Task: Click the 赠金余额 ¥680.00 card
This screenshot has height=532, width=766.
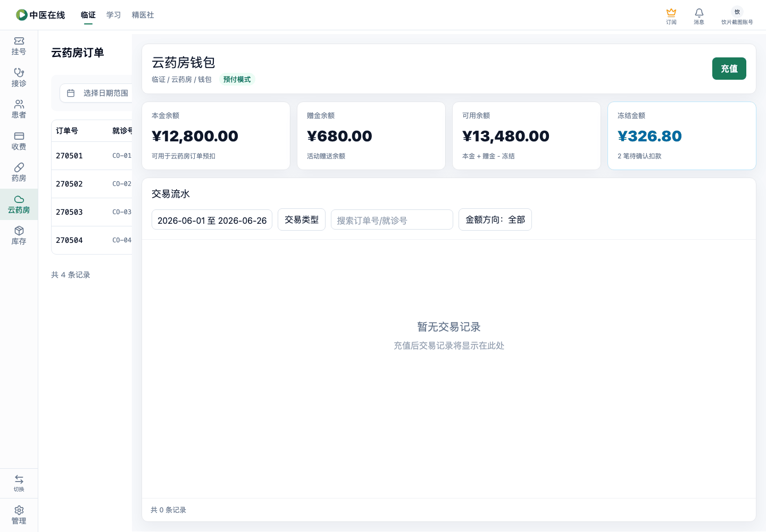Action: tap(371, 136)
